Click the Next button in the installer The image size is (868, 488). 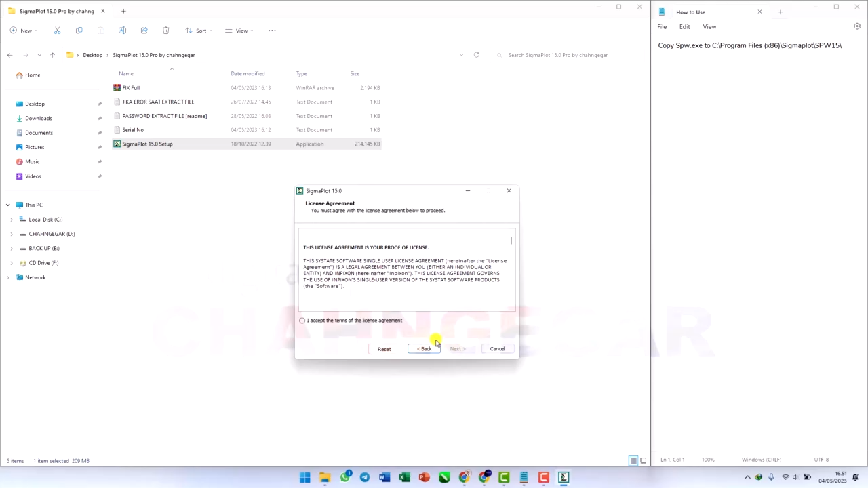pyautogui.click(x=457, y=348)
